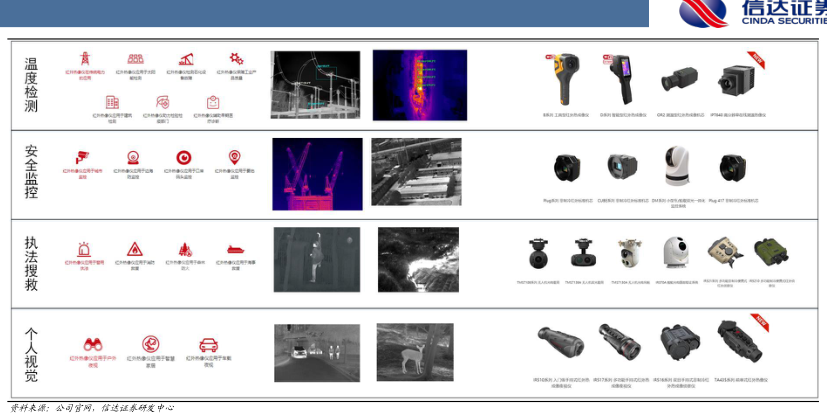Select the red surveillance camera icon

click(83, 157)
